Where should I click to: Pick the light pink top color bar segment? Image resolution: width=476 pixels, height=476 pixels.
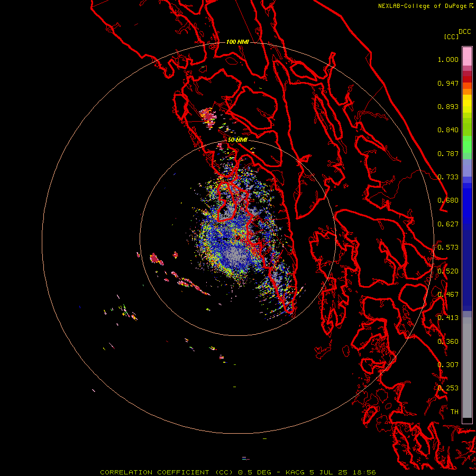(x=467, y=57)
